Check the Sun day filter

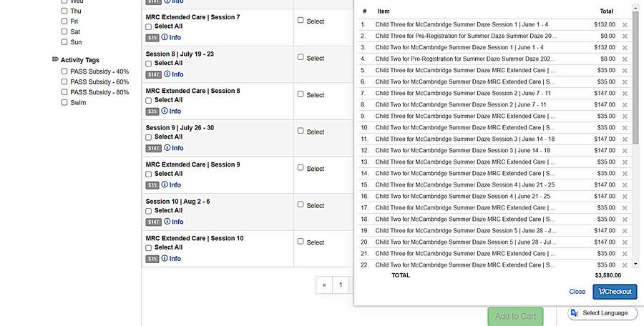pos(64,41)
